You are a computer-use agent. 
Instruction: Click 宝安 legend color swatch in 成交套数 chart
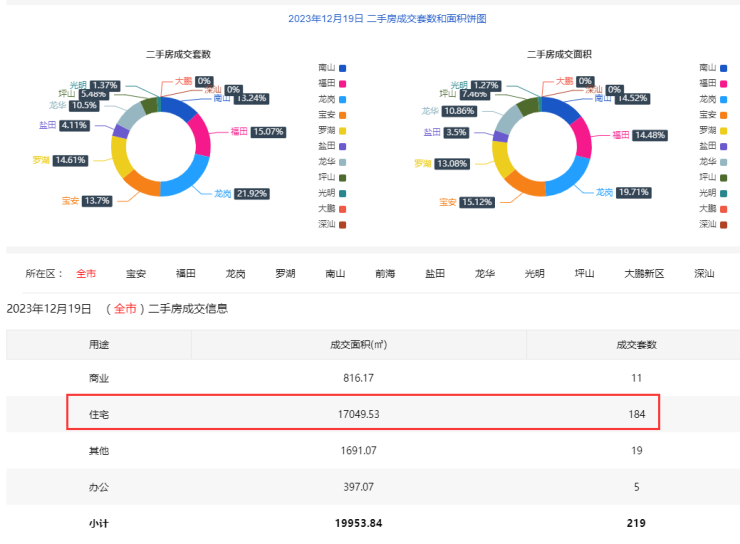pos(342,115)
